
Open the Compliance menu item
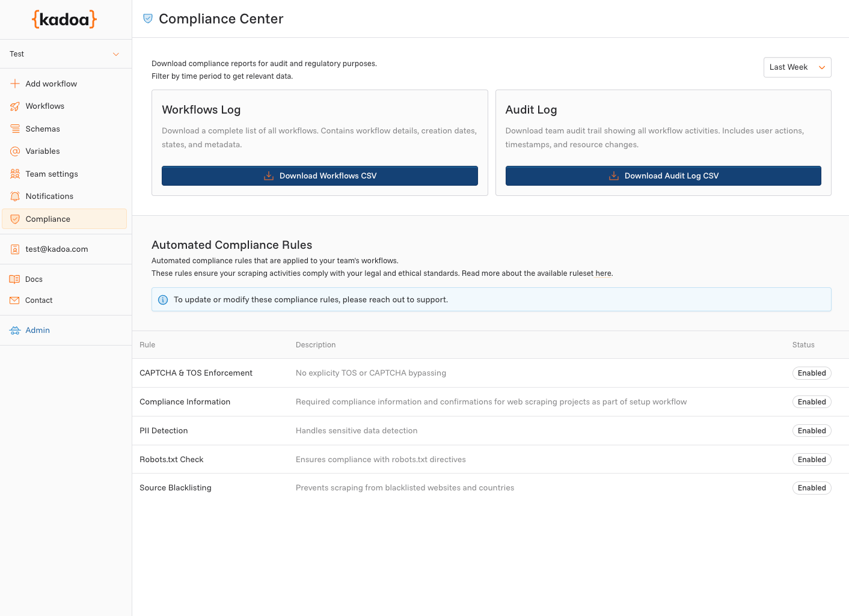pos(64,219)
